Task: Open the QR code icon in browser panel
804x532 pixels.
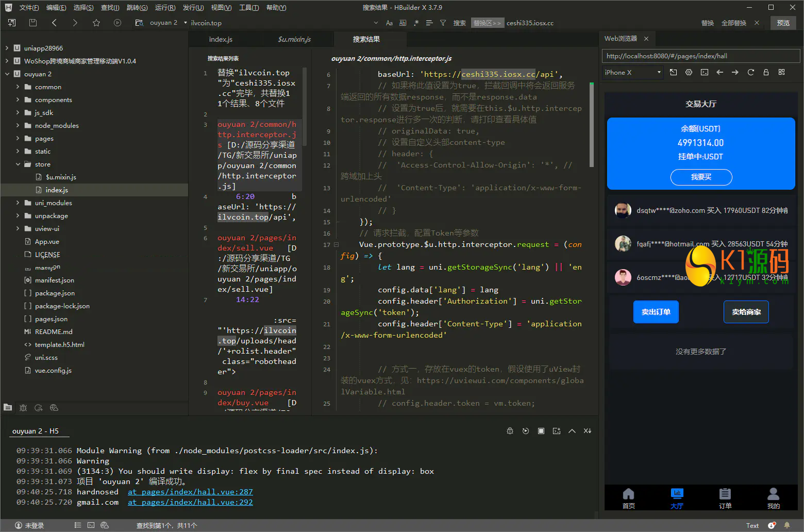Action: [x=781, y=73]
